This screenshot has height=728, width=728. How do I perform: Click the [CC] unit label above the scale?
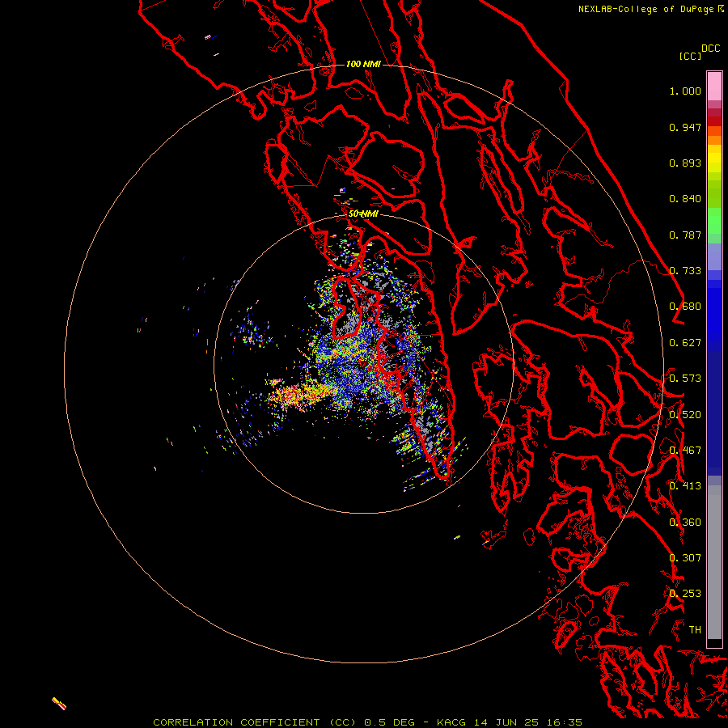click(690, 56)
